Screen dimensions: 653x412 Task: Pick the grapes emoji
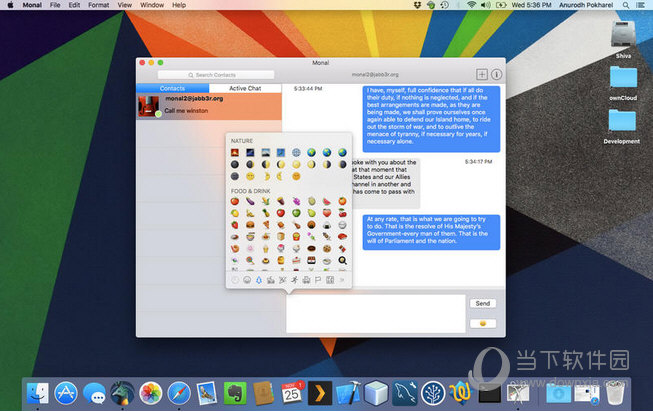[296, 201]
